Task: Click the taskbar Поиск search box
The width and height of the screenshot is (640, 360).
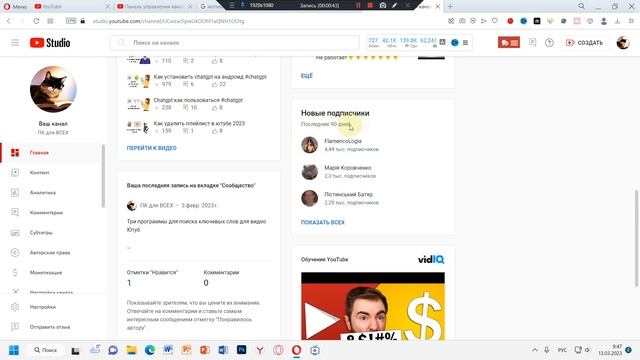Action: [45, 350]
